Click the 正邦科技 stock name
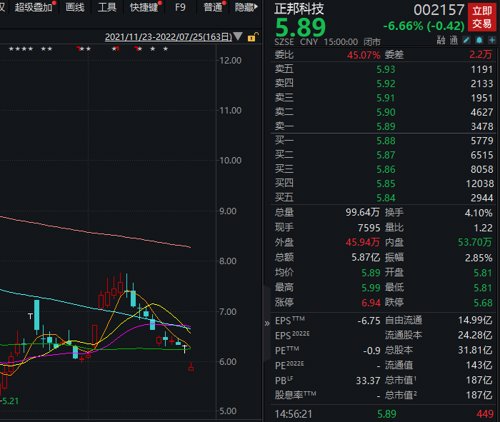 point(299,9)
